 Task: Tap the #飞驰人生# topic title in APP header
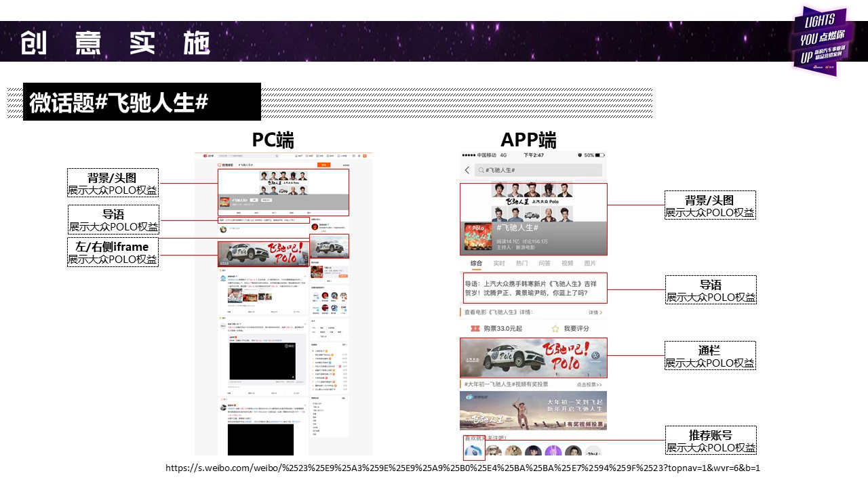pyautogui.click(x=517, y=227)
